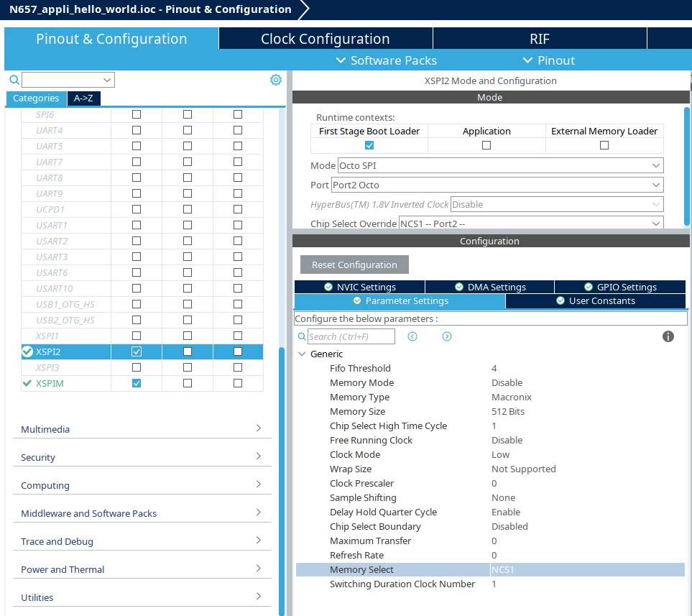Click the N657_appli_hello_world.ioc breadcrumb
This screenshot has height=616, width=692.
(150, 9)
